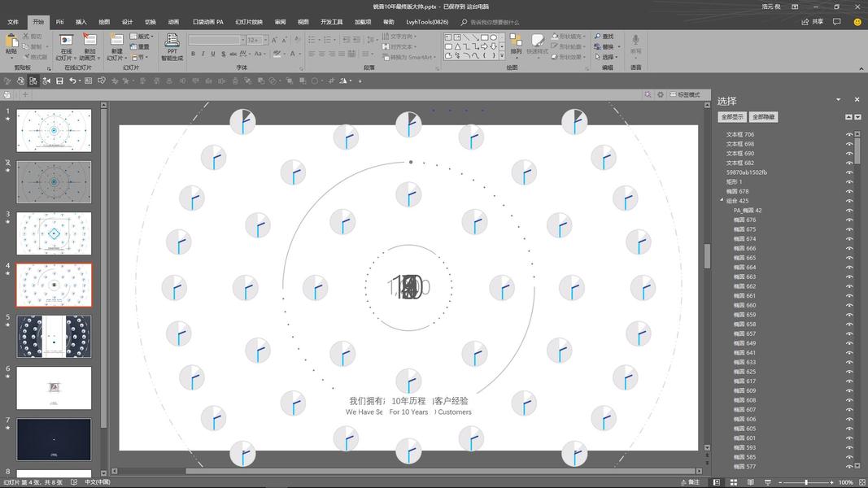Send selected object backward in Selection pane
Viewport: 868px width, 488px height.
point(857,117)
